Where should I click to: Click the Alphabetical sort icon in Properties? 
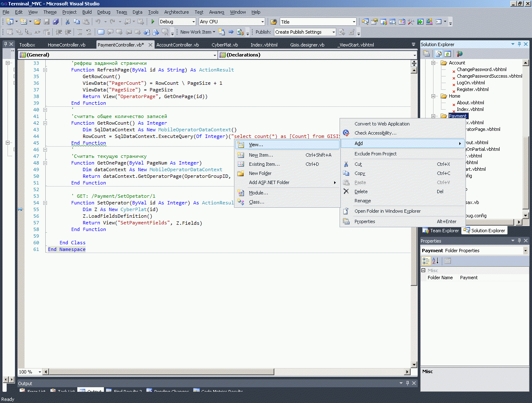[x=435, y=261]
